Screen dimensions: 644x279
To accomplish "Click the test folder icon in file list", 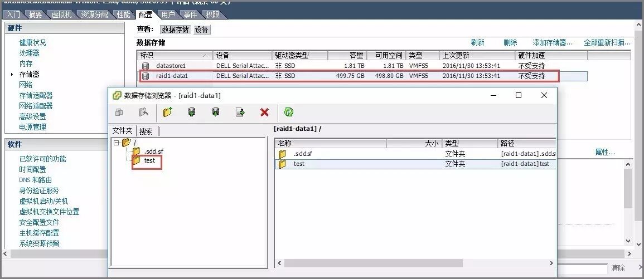I will click(283, 164).
